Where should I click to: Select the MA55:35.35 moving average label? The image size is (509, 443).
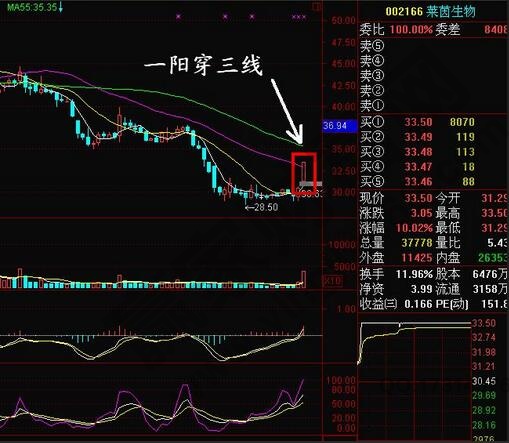(x=32, y=7)
